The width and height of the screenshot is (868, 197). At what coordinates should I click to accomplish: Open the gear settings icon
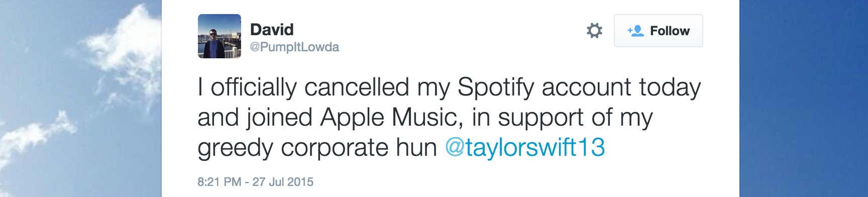click(594, 31)
